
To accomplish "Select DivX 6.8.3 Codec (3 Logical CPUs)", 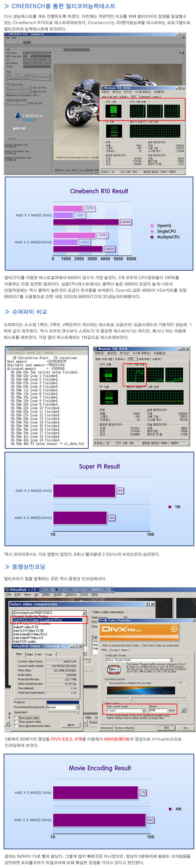I will pos(47,620).
